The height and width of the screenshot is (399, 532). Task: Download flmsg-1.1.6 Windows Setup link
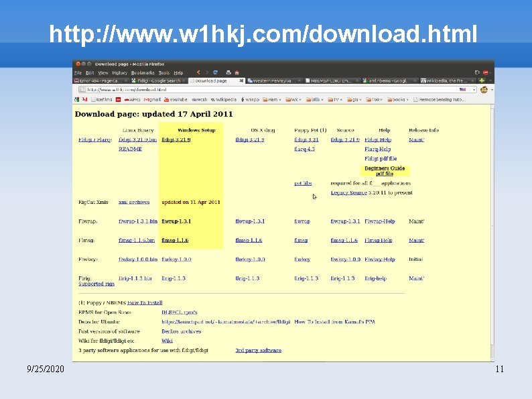click(175, 240)
